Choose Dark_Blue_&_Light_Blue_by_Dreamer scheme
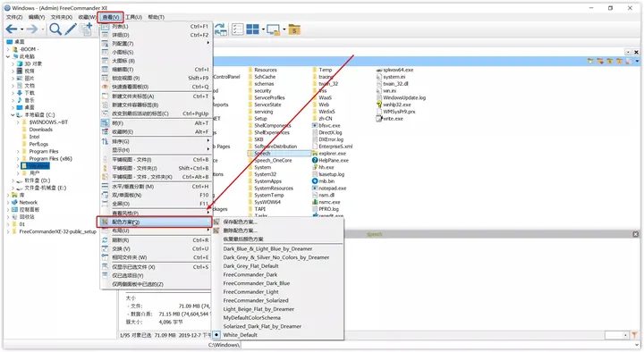Viewport: 644px width, 352px height. pos(267,248)
